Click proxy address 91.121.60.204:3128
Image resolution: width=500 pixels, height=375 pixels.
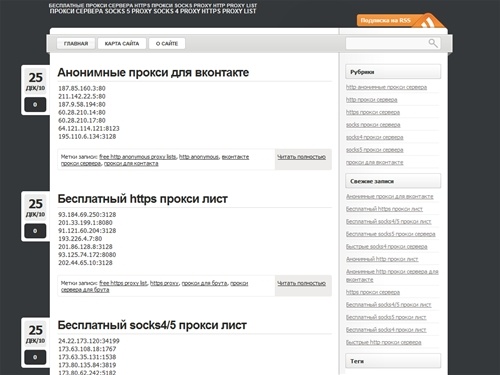[87, 231]
